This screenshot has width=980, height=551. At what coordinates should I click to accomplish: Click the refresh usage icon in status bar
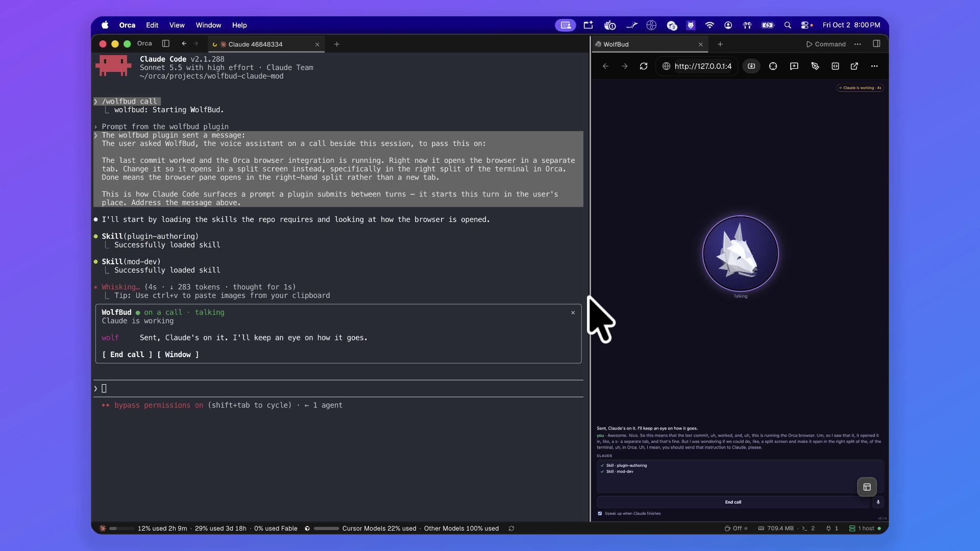(x=511, y=529)
